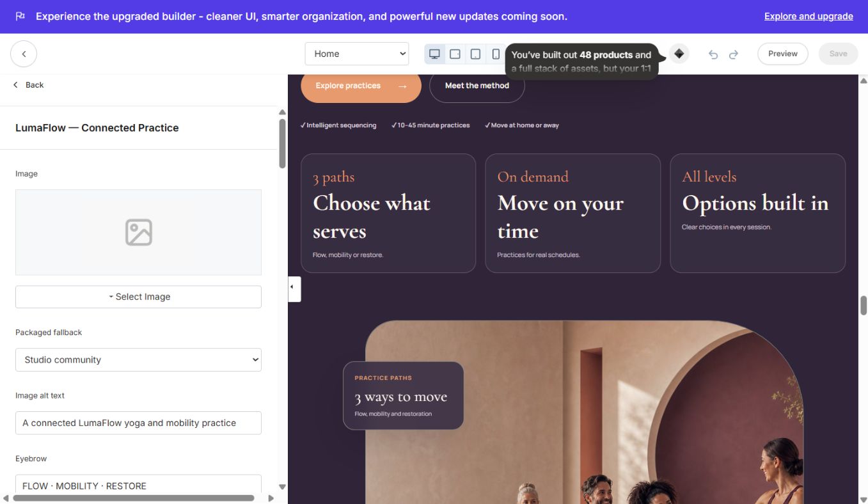Viewport: 868px width, 504px height.
Task: Click the '48 products' tooltip message
Action: click(581, 61)
